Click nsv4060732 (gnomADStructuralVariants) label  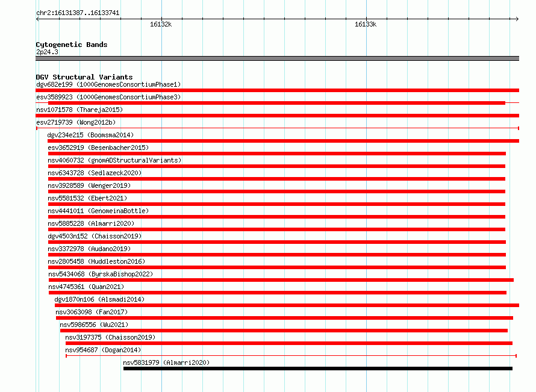pyautogui.click(x=114, y=160)
